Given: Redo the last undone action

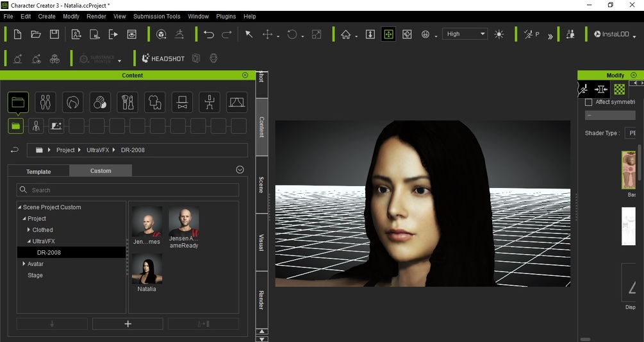Looking at the screenshot, I should tap(227, 34).
